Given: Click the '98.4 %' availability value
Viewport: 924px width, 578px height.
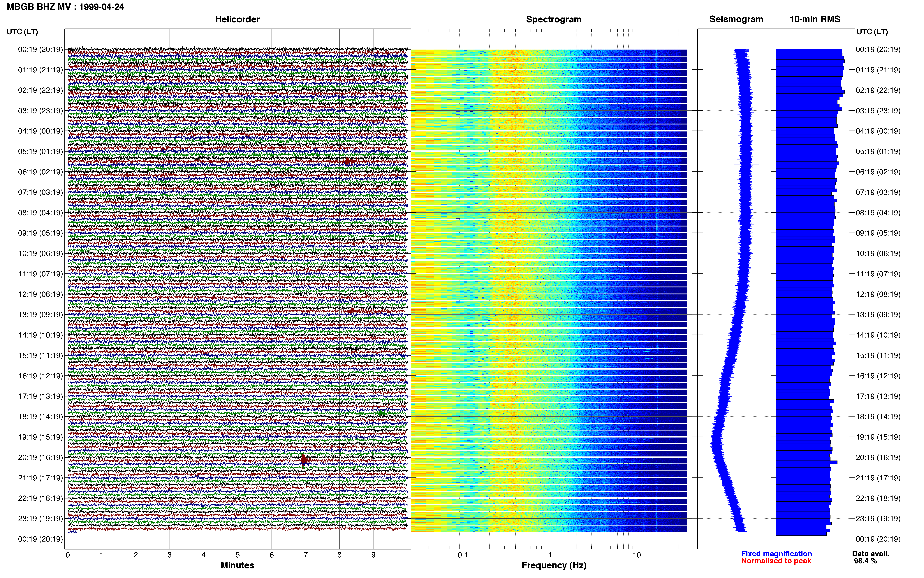Looking at the screenshot, I should pos(865,561).
